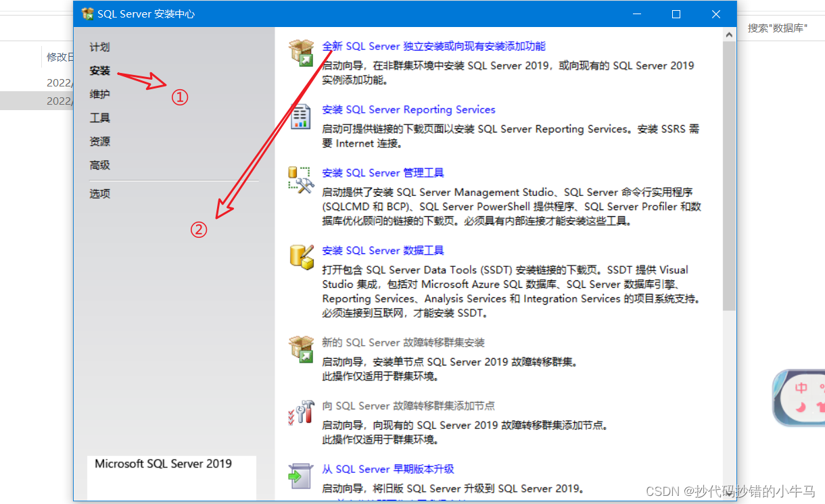Click the SQL Server Installation Center title icon
Screen dimensions: 825x504
point(88,14)
